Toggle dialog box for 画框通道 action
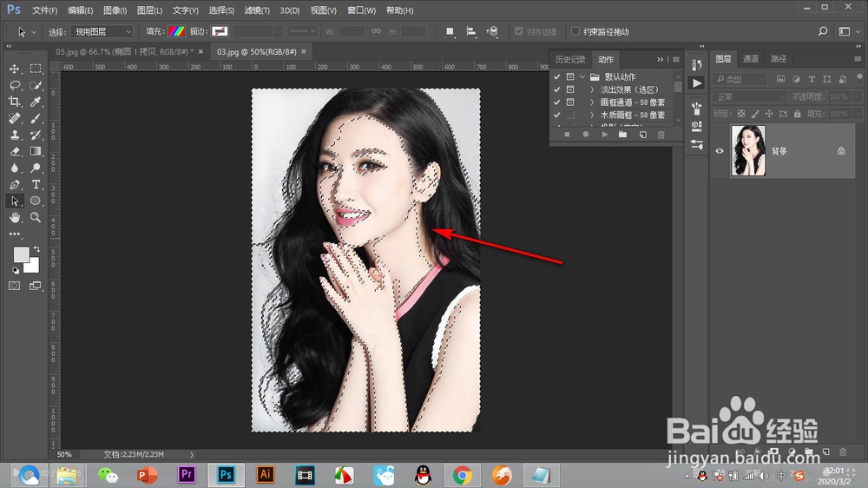The image size is (868, 488). tap(570, 102)
